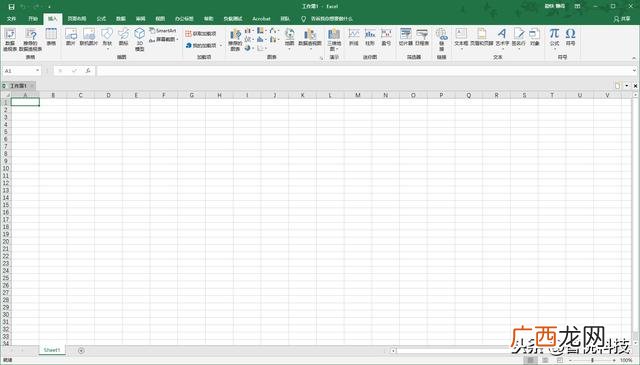Image resolution: width=640 pixels, height=365 pixels.
Task: Insert a PivotTable from the ribbon
Action: click(x=10, y=40)
